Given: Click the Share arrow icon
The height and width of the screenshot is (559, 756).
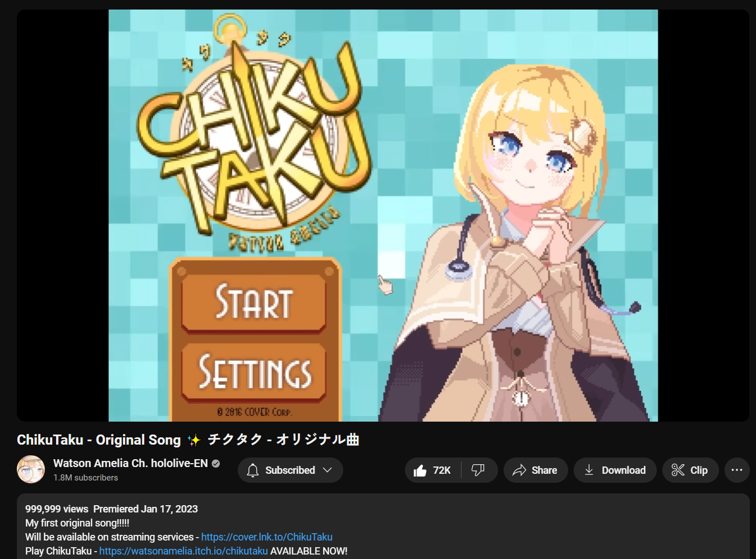Looking at the screenshot, I should click(519, 470).
